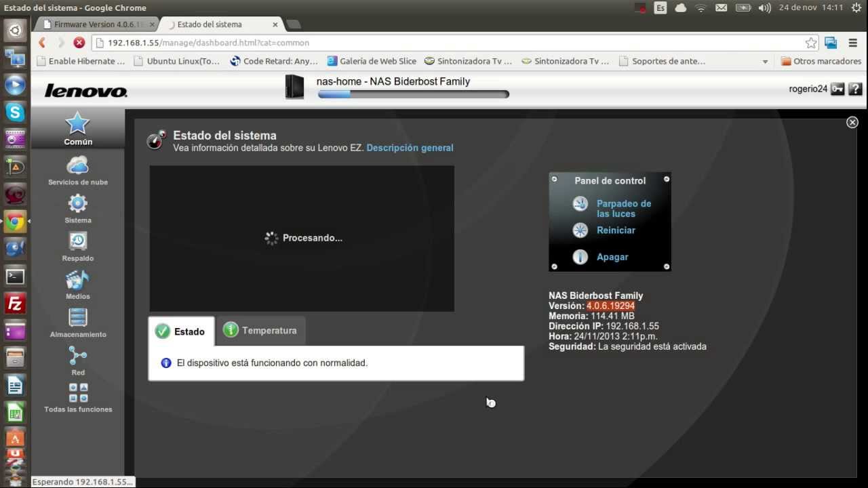Stop the page from loading
Viewport: 868px width, 488px height.
(79, 43)
